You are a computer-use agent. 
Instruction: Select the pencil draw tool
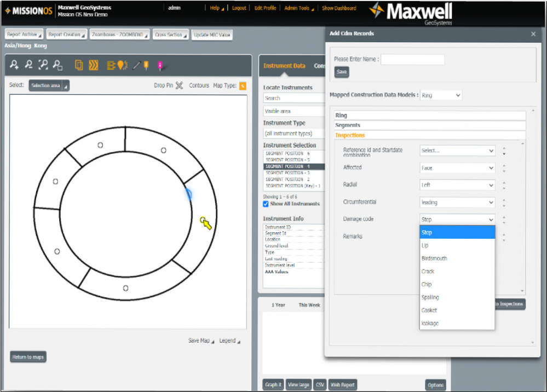136,65
